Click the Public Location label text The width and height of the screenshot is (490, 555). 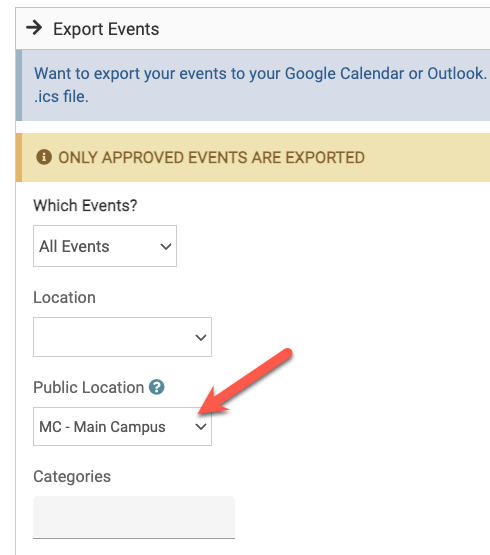click(x=89, y=387)
